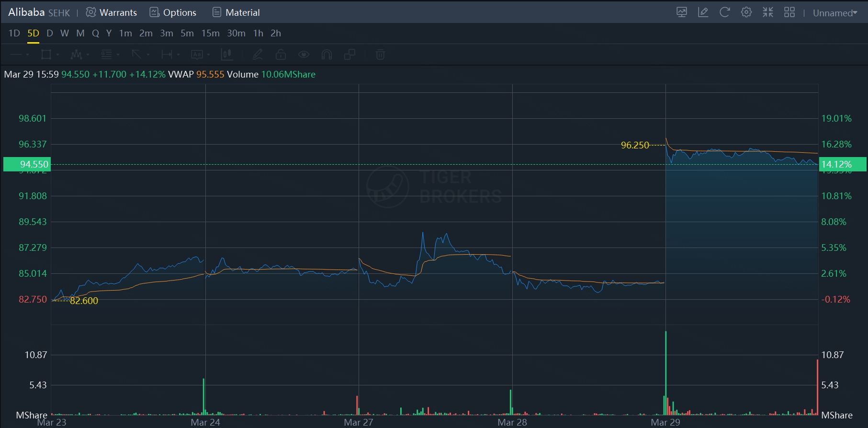
Task: Click the green 14.12% change tag
Action: (x=843, y=164)
